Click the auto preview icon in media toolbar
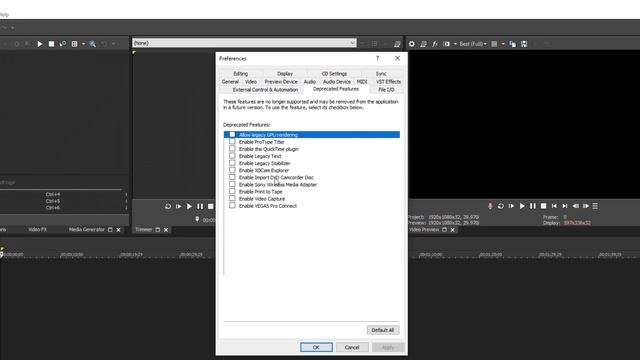 63,44
